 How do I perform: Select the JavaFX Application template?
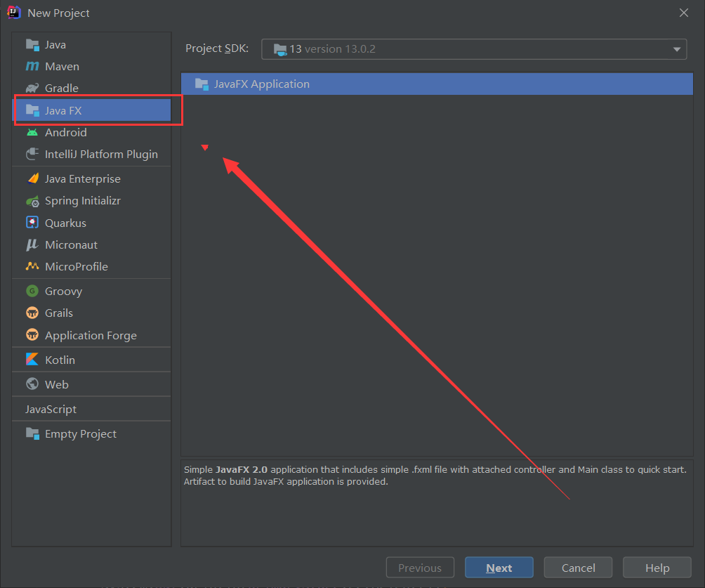[437, 84]
